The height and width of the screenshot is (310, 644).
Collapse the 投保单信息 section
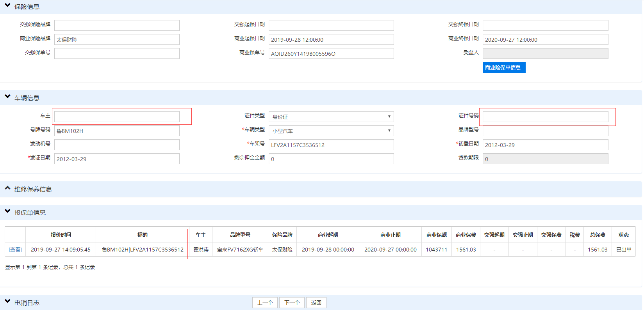click(7, 211)
